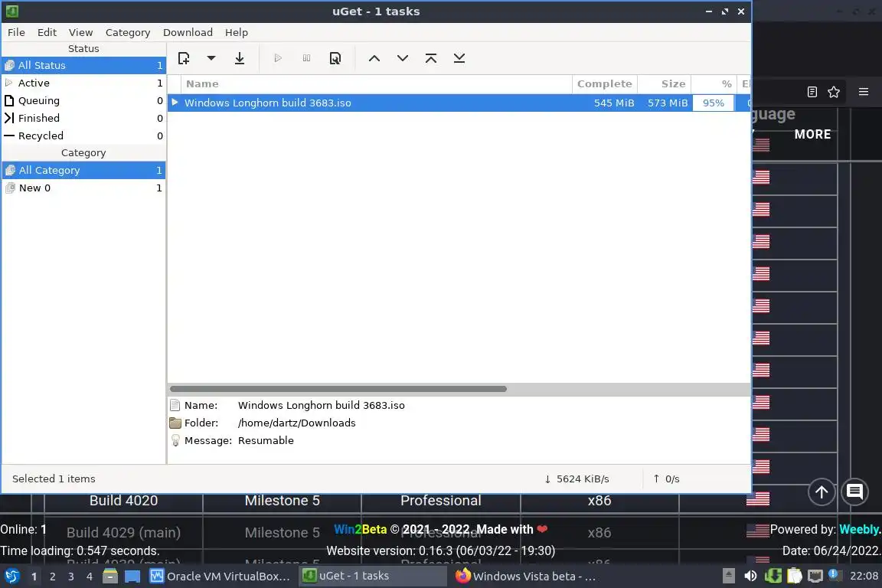
Task: Click the Complete column header
Action: (x=605, y=84)
